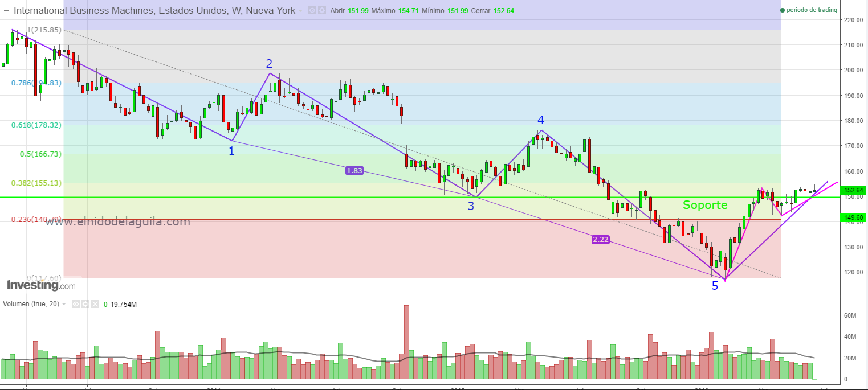Collapse the chart legend with the minus box
The height and width of the screenshot is (390, 868).
pos(6,10)
